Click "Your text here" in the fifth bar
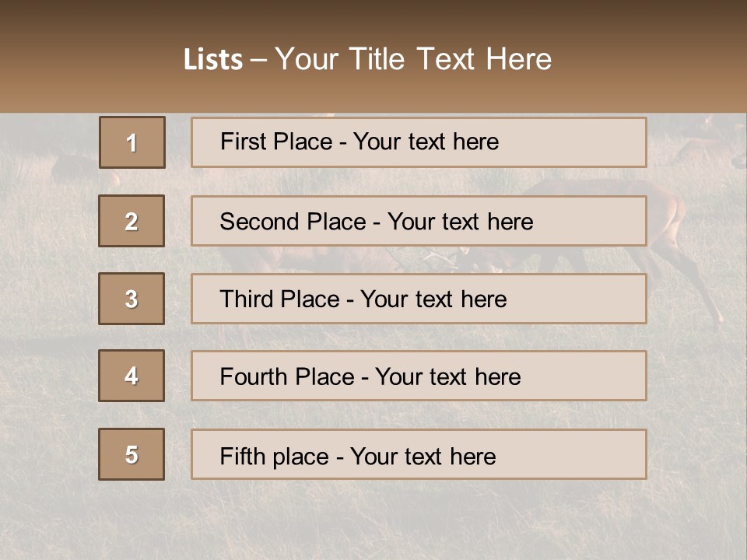 pos(423,456)
